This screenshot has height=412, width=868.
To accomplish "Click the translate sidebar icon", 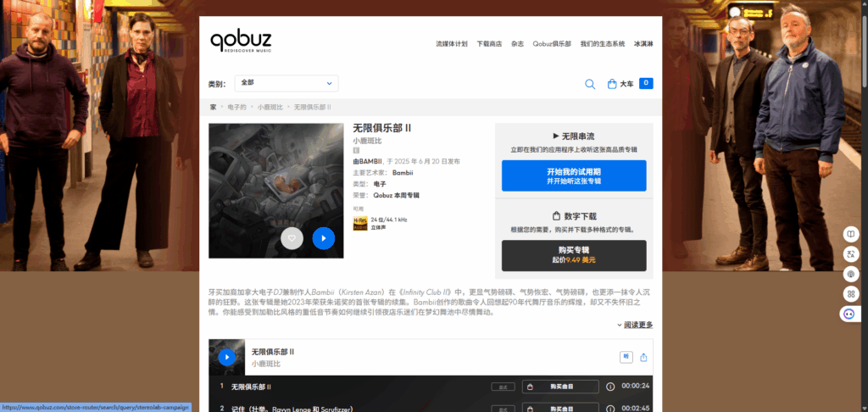I will coord(850,254).
